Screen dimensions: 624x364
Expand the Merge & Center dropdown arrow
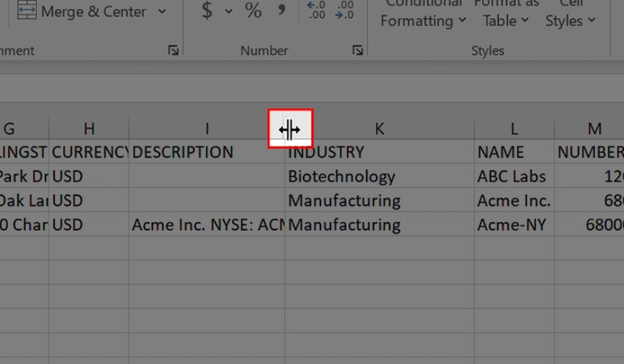pyautogui.click(x=162, y=12)
